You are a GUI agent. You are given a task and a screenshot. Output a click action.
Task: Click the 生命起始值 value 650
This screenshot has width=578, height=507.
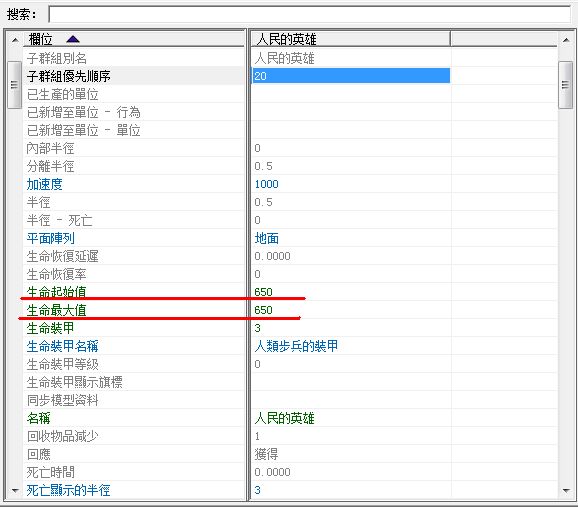click(264, 292)
